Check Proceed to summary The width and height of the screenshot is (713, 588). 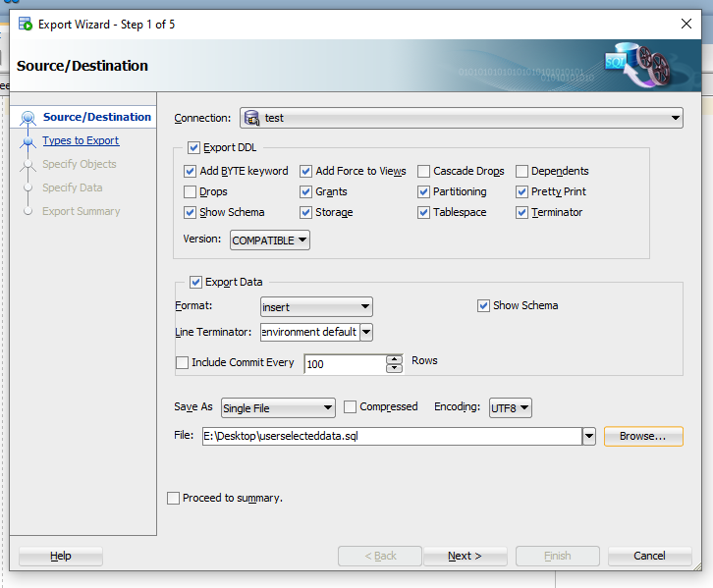(x=173, y=498)
